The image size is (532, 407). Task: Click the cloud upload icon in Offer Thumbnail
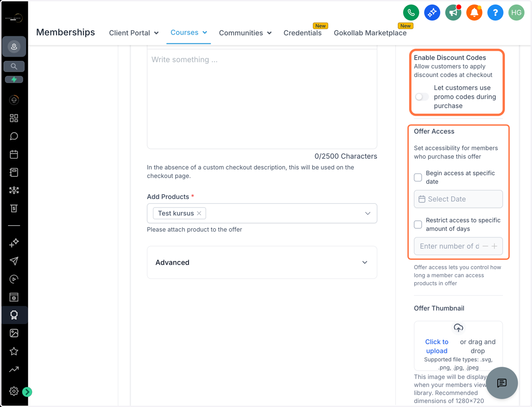(x=458, y=328)
